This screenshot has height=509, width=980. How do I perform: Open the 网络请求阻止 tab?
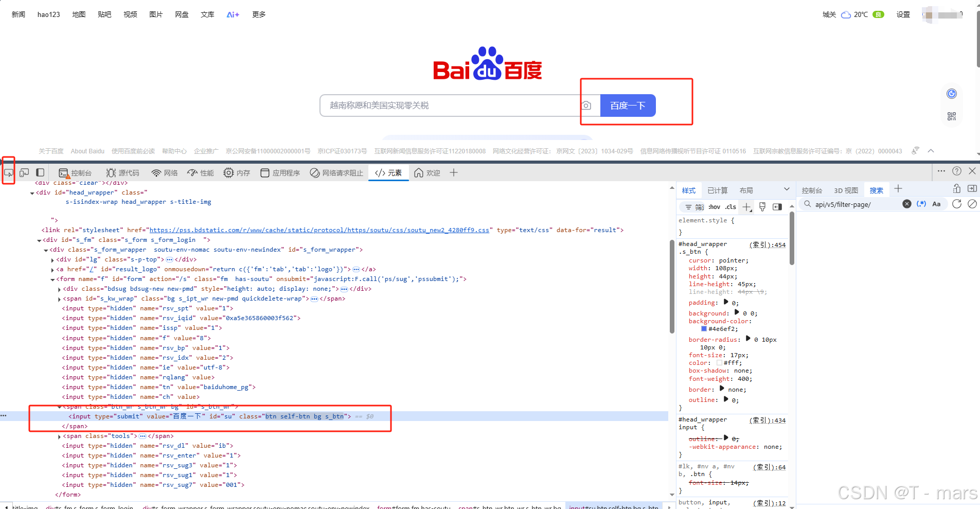(x=336, y=173)
